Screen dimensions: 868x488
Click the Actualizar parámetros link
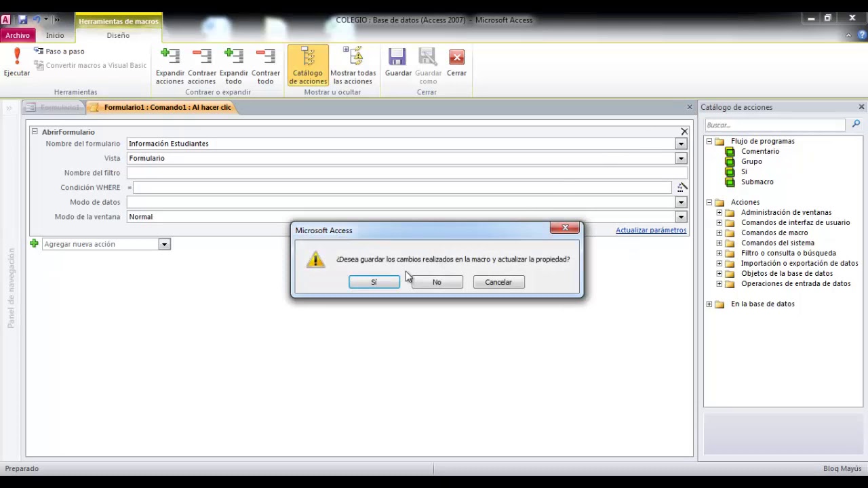pos(651,230)
